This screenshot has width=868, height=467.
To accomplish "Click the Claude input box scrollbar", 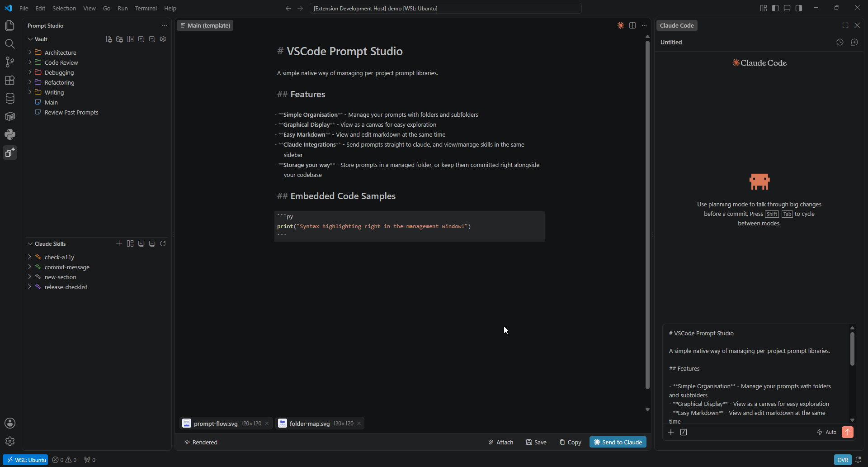I will coord(852,349).
